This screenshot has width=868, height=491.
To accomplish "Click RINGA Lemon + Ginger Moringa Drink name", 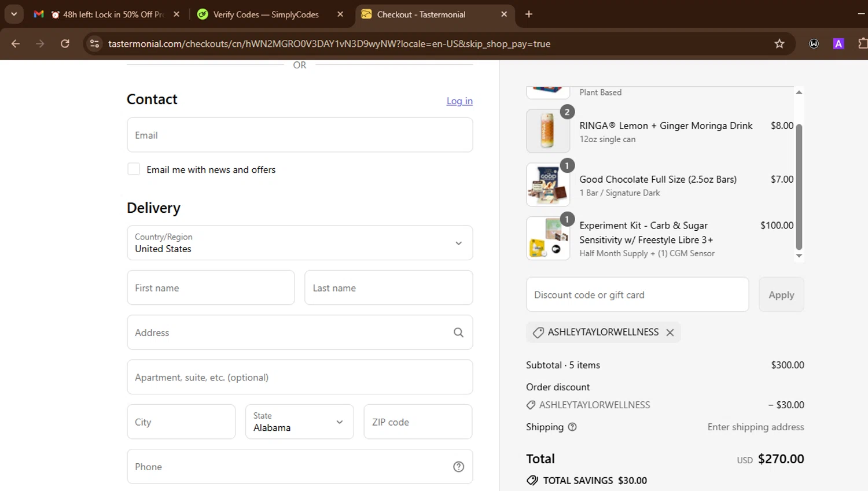I will point(666,125).
